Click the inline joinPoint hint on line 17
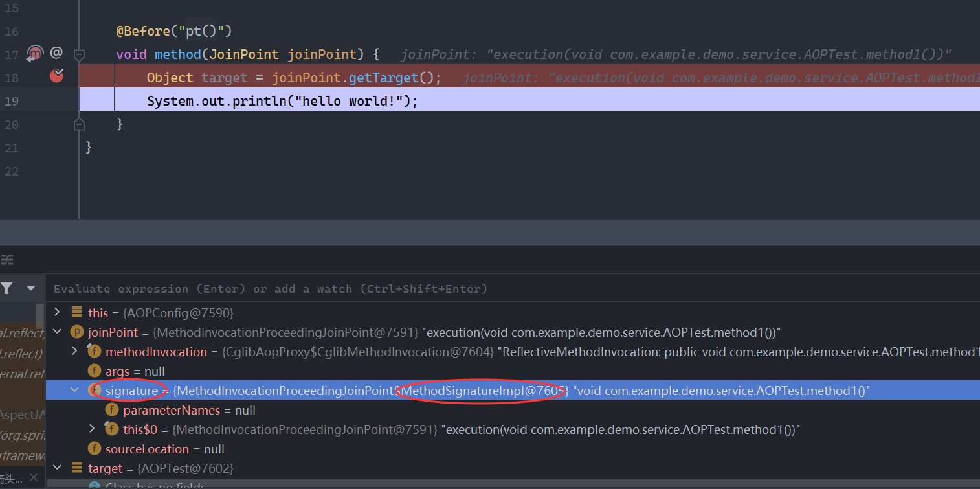This screenshot has height=489, width=980. [676, 54]
